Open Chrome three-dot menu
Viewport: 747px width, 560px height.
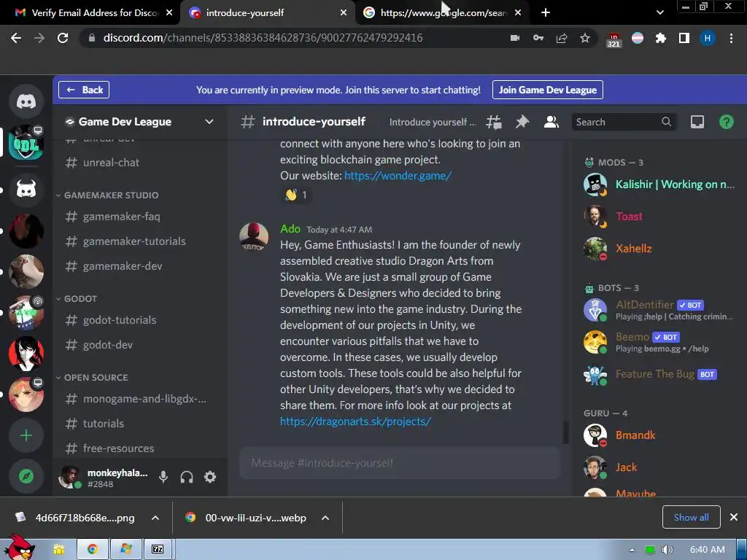[731, 38]
